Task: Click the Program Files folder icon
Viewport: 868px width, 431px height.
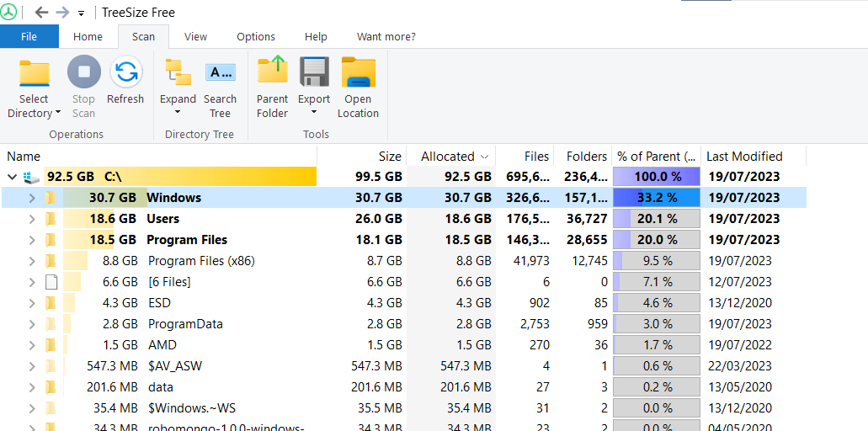Action: coord(51,240)
